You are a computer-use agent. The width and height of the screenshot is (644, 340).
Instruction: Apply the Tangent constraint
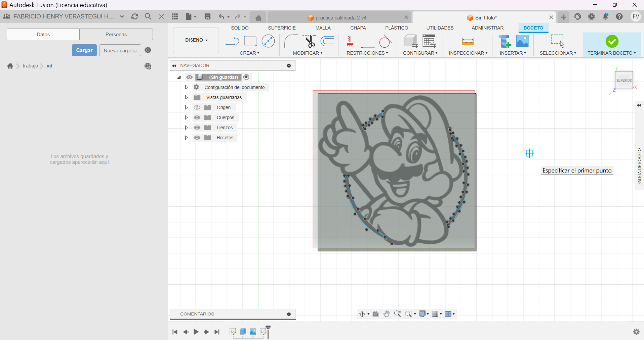386,41
